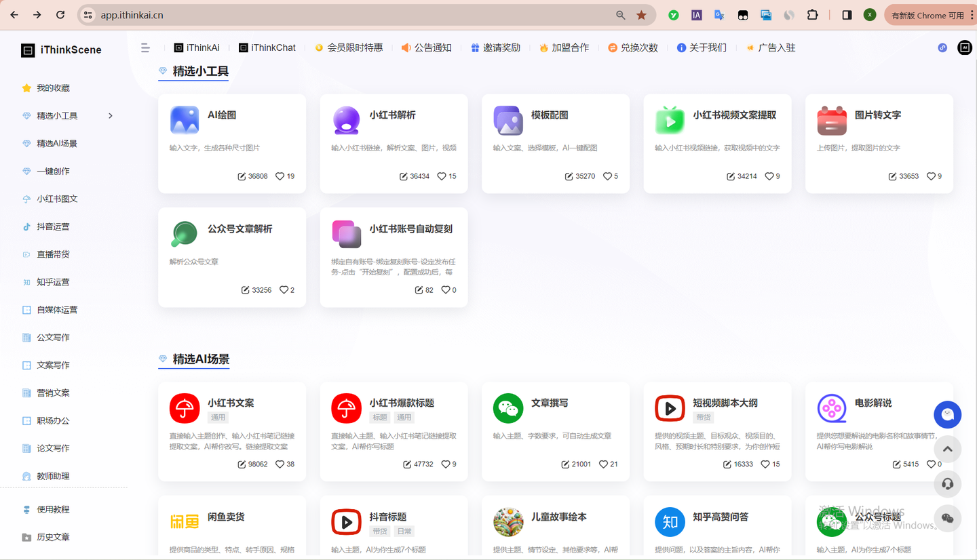Click the 抖音标题 play icon
This screenshot has width=977, height=560.
coord(346,522)
